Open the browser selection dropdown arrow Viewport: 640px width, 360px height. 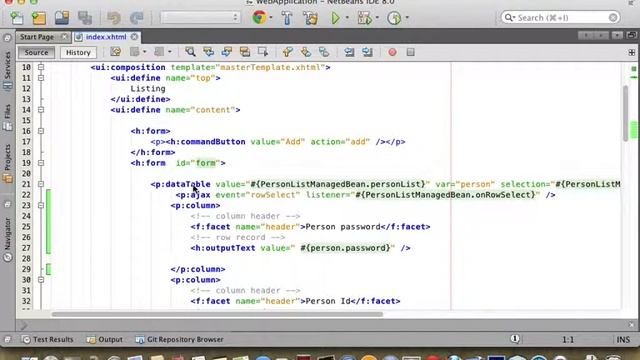(271, 18)
